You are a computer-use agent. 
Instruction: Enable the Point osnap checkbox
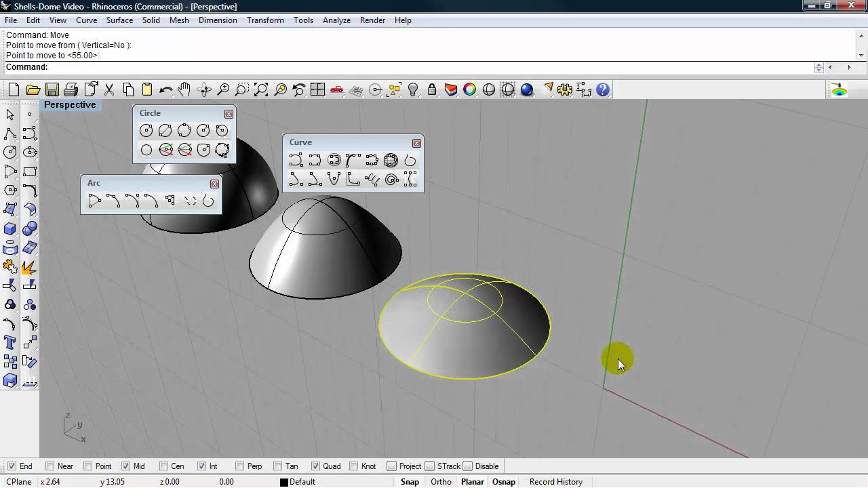pos(87,466)
